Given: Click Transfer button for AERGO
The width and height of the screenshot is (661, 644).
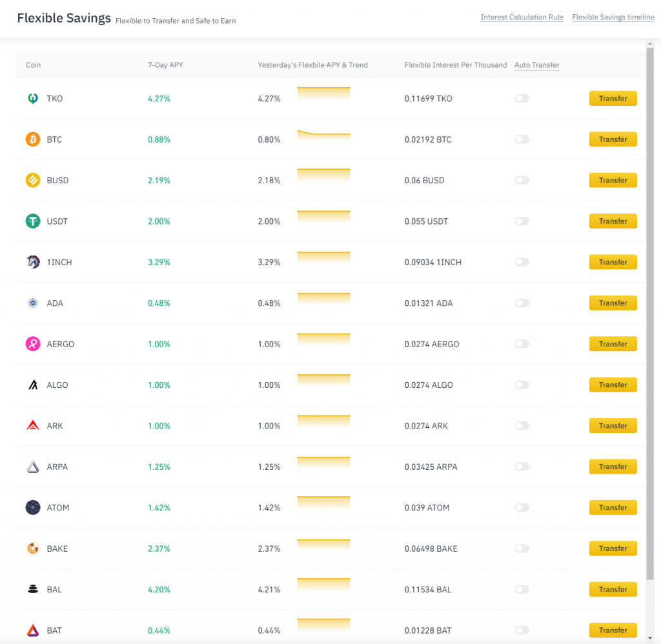Looking at the screenshot, I should tap(613, 344).
